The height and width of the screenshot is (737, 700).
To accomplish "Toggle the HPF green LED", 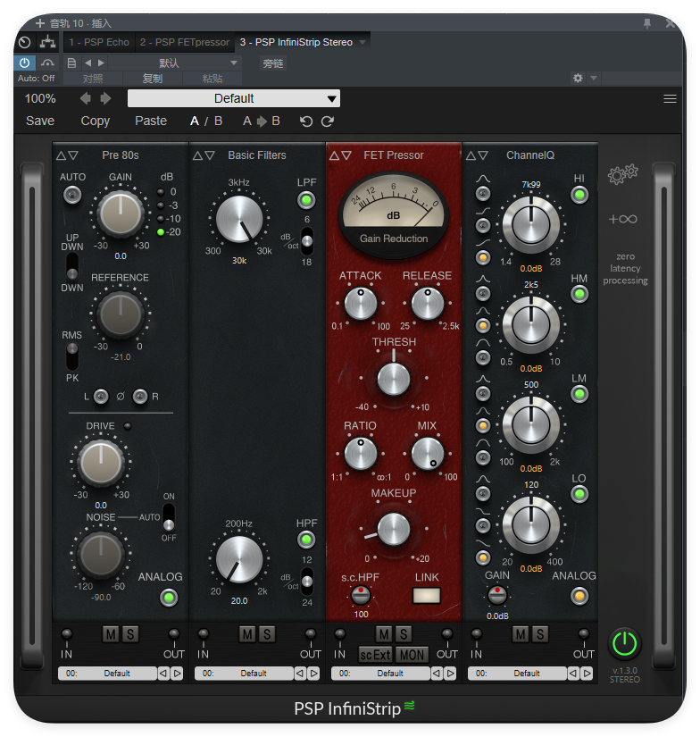I will coord(306,540).
